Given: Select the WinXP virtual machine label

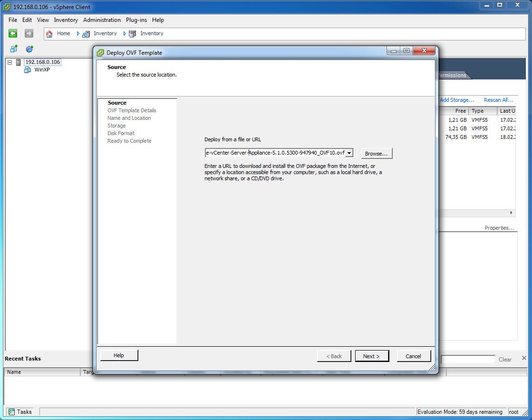Looking at the screenshot, I should click(42, 69).
